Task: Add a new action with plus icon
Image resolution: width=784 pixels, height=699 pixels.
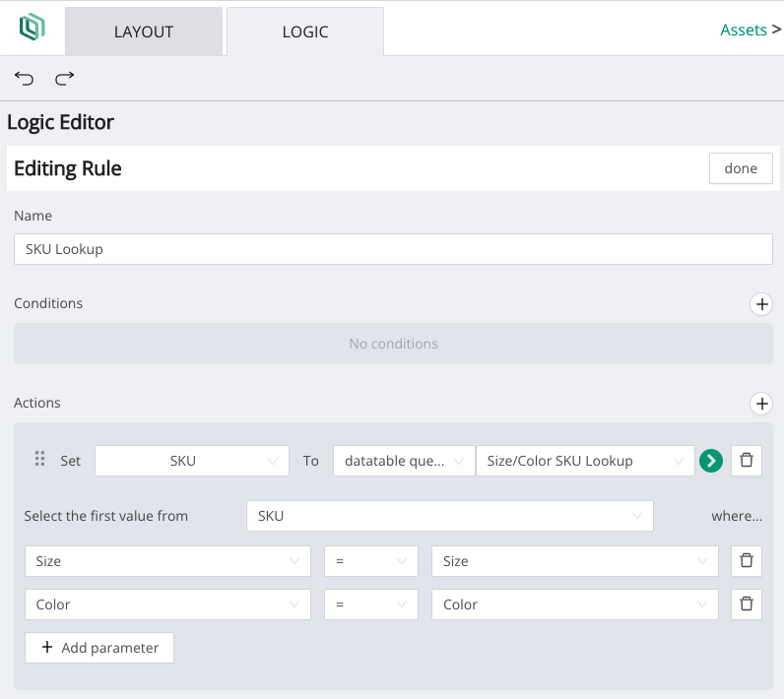Action: tap(761, 404)
